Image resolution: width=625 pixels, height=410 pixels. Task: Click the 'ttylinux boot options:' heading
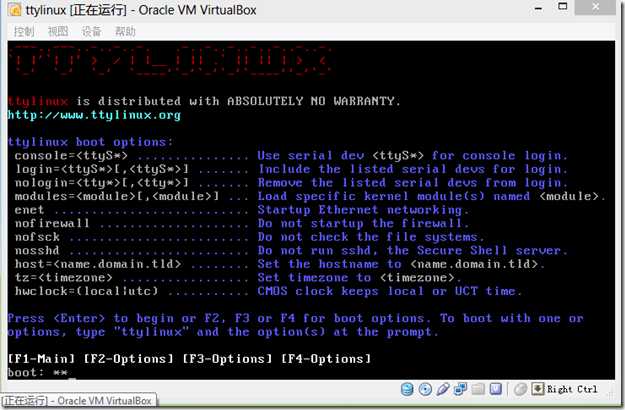90,142
